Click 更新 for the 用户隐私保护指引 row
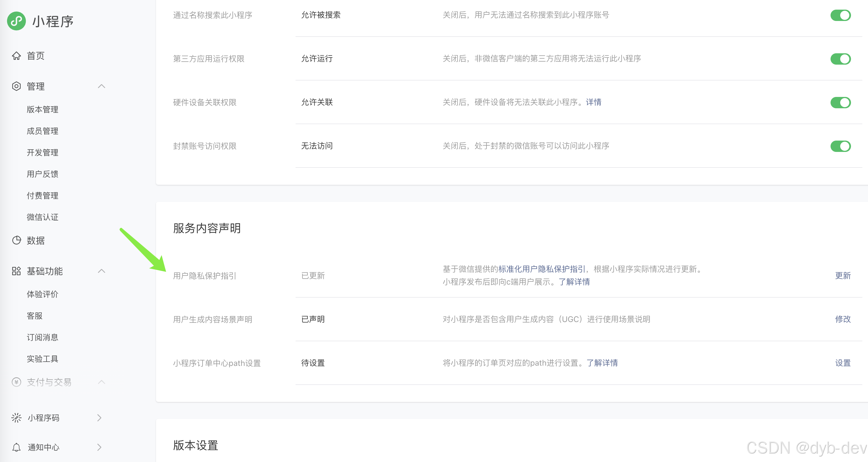868x462 pixels. tap(843, 276)
